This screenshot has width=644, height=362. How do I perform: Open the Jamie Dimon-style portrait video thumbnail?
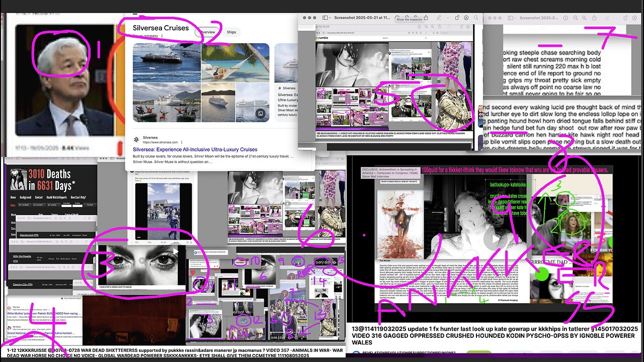point(64,80)
